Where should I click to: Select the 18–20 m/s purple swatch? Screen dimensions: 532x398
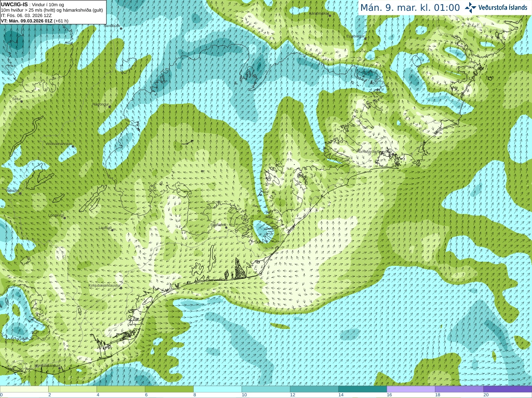tap(459, 389)
